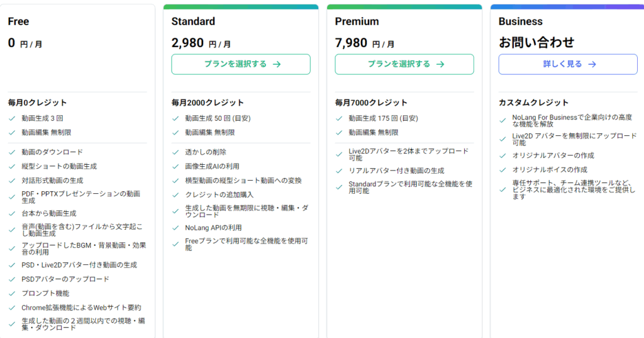Viewport: 644px width, 338px height.
Task: Click the '7,980' Premium price text
Action: (351, 43)
